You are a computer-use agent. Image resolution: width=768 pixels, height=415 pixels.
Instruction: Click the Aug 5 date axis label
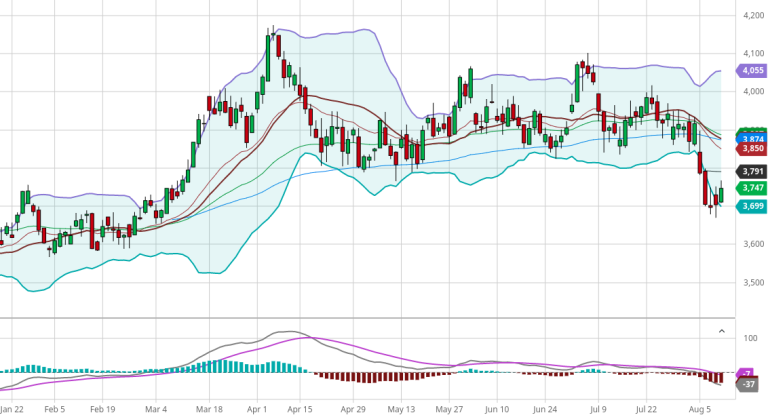tap(700, 409)
